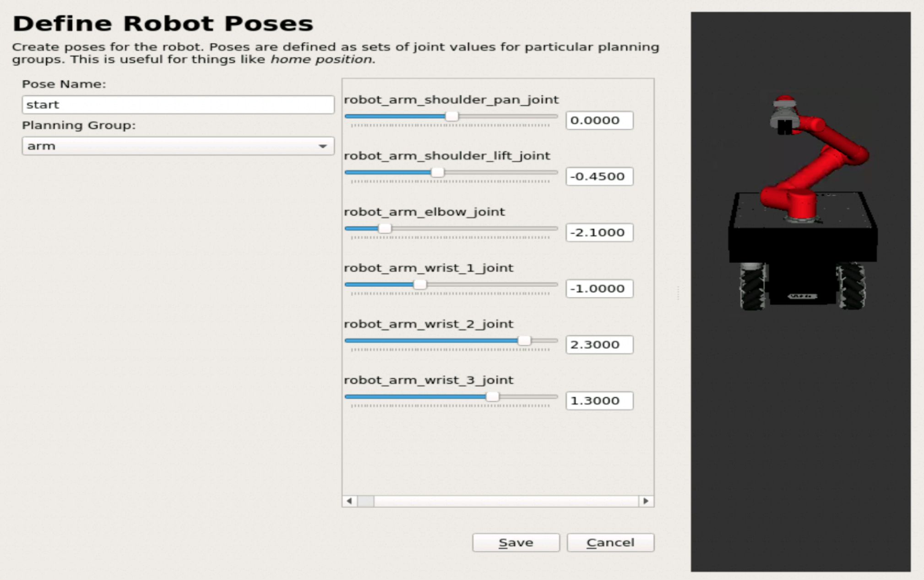This screenshot has height=580, width=924.
Task: Click the wrist_2_joint slider handle
Action: 524,340
